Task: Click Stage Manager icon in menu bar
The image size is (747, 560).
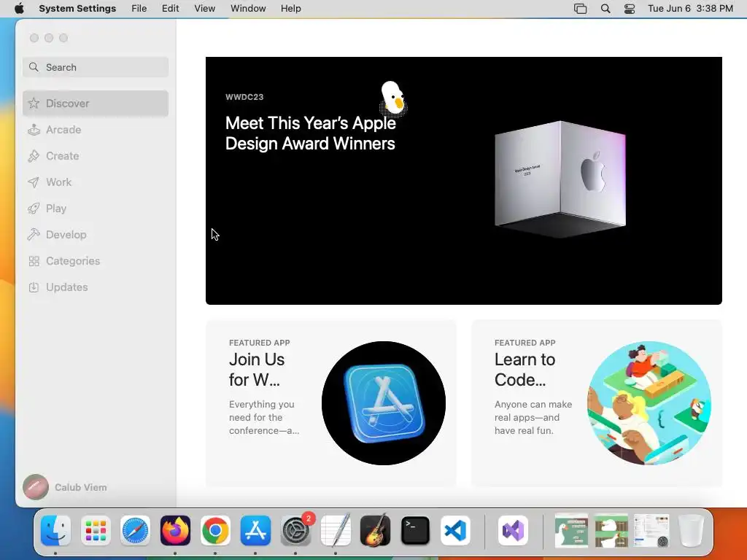Action: [x=580, y=9]
